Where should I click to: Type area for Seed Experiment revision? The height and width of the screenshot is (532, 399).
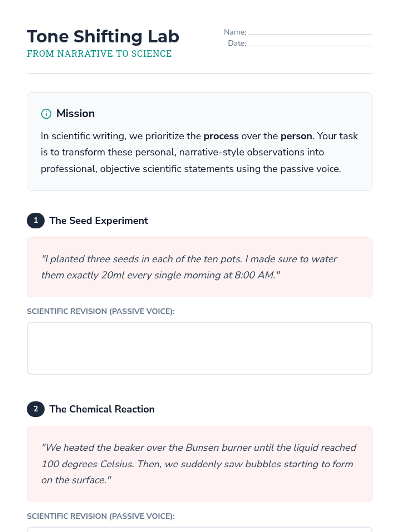click(x=199, y=348)
